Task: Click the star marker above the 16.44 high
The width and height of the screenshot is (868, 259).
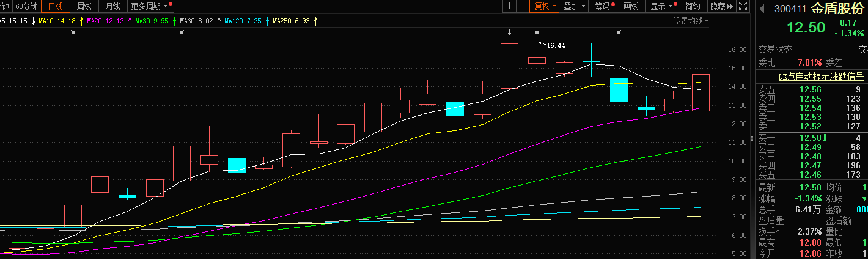Action: pyautogui.click(x=537, y=32)
